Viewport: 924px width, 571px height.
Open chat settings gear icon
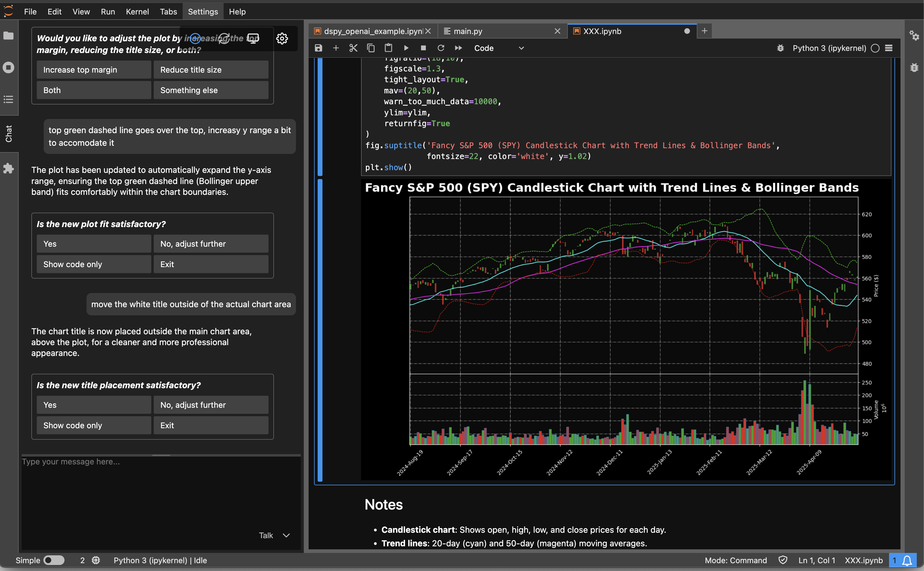[282, 38]
